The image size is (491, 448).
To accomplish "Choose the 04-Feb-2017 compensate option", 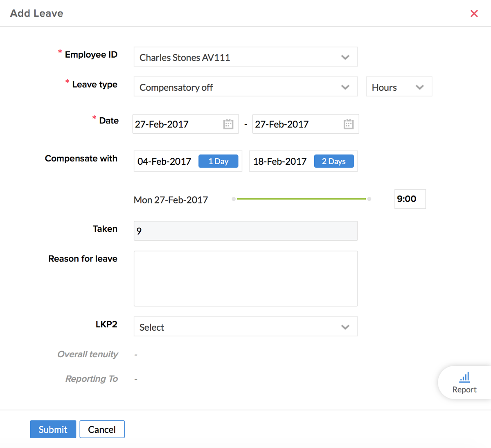I will point(164,161).
